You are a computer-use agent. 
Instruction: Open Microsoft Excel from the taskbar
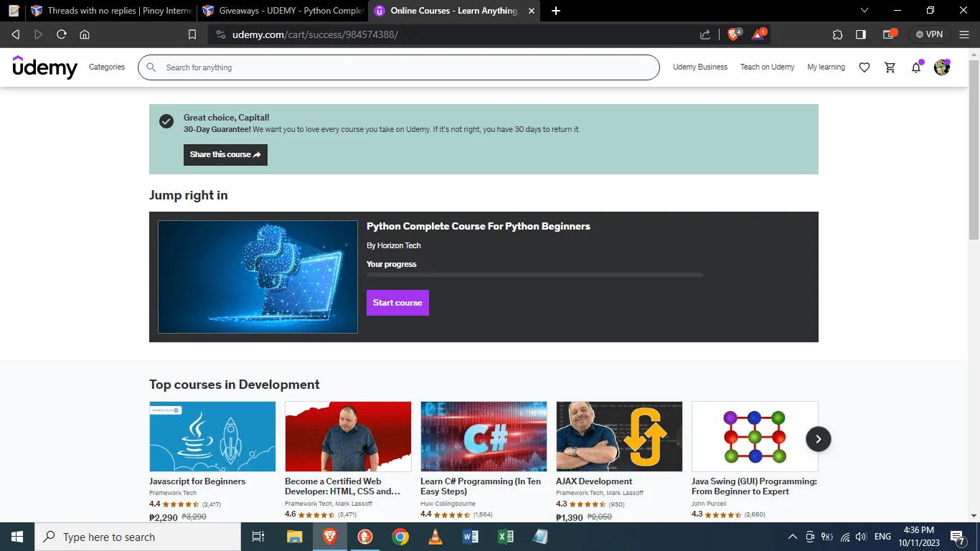pyautogui.click(x=506, y=537)
